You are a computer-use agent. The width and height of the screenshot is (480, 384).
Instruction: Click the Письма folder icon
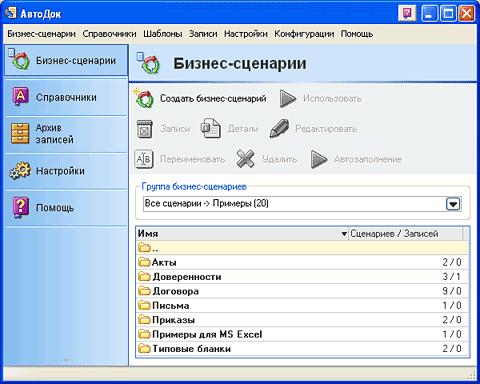tap(144, 305)
